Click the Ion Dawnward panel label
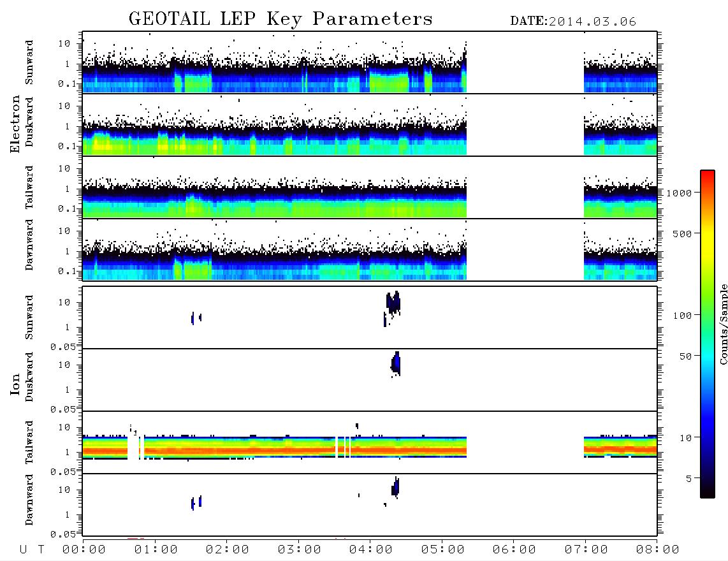The width and height of the screenshot is (728, 561). [x=29, y=500]
